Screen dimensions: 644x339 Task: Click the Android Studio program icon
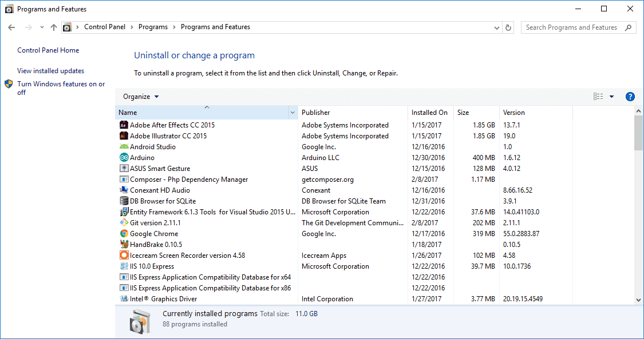tap(124, 147)
